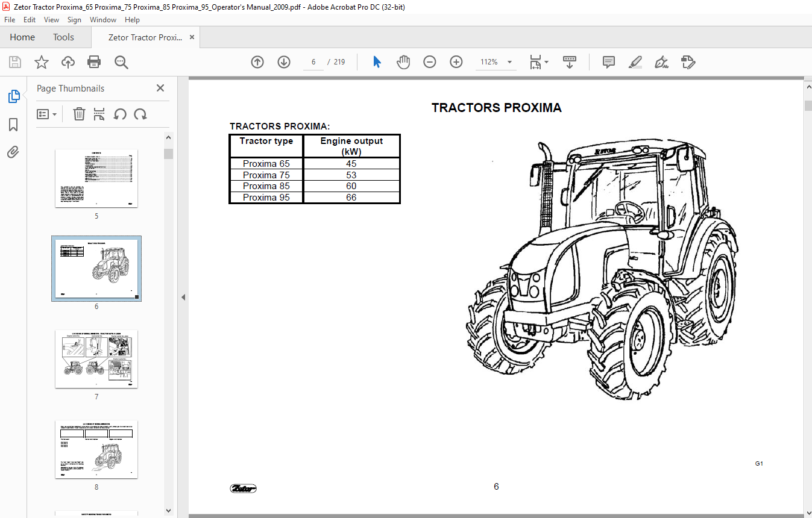Screen dimensions: 812x518
Task: Open the Help menu
Action: [x=132, y=20]
